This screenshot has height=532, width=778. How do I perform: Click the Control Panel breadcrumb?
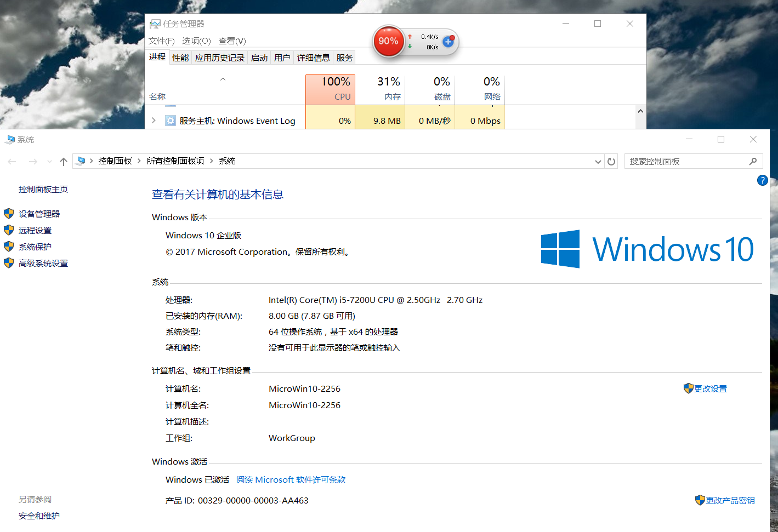(x=115, y=161)
